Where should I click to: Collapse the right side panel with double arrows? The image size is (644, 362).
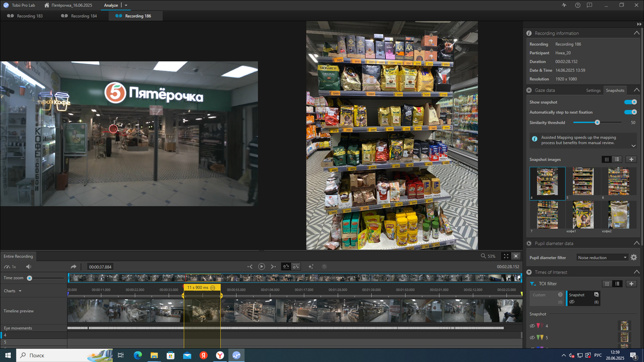[x=638, y=25]
